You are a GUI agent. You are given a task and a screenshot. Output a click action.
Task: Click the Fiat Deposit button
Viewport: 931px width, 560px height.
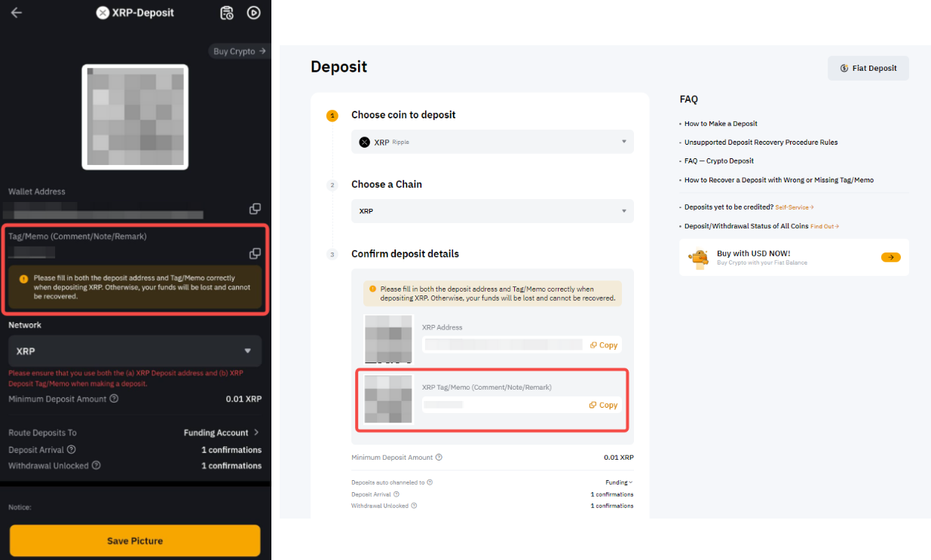pyautogui.click(x=868, y=68)
